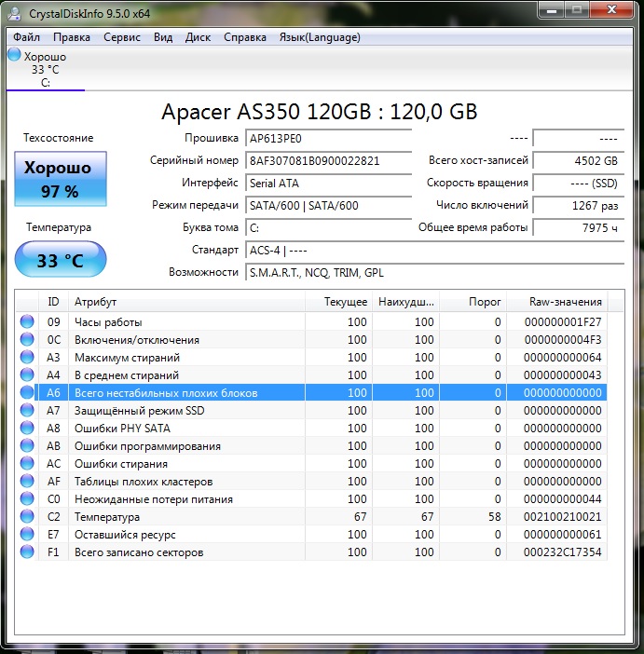Click status orb for Всего записано секторов row
Image resolution: width=644 pixels, height=654 pixels.
pos(27,552)
